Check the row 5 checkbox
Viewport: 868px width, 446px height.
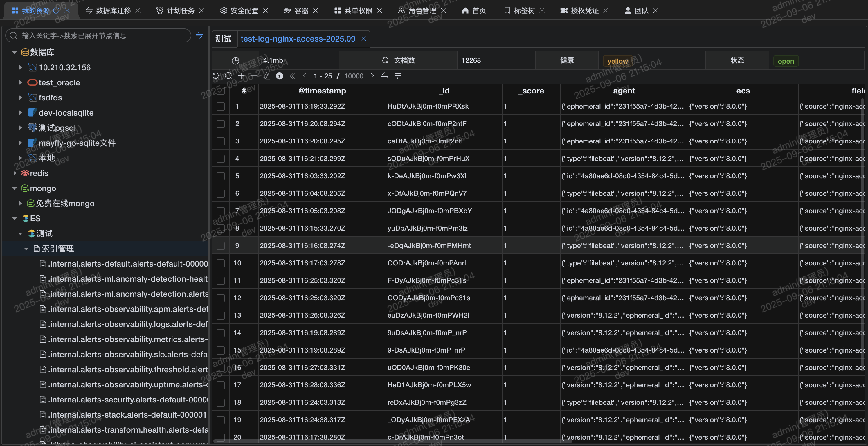[x=221, y=176]
